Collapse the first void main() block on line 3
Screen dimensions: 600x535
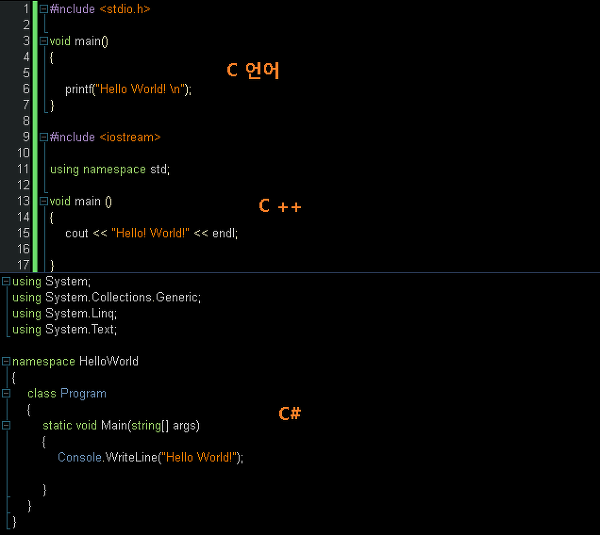[44, 41]
